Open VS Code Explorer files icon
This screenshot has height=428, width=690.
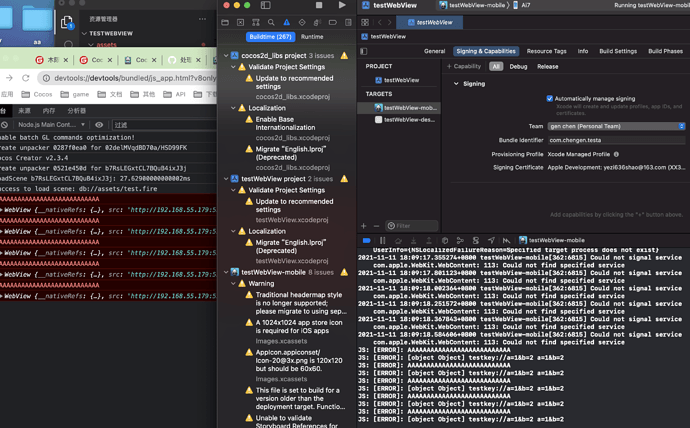coord(67,21)
